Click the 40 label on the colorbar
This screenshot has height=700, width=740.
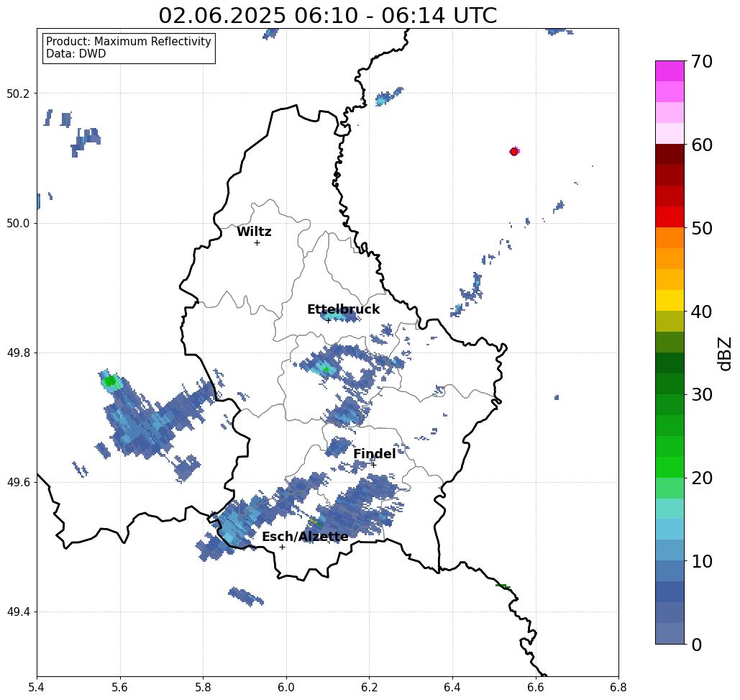pos(701,312)
